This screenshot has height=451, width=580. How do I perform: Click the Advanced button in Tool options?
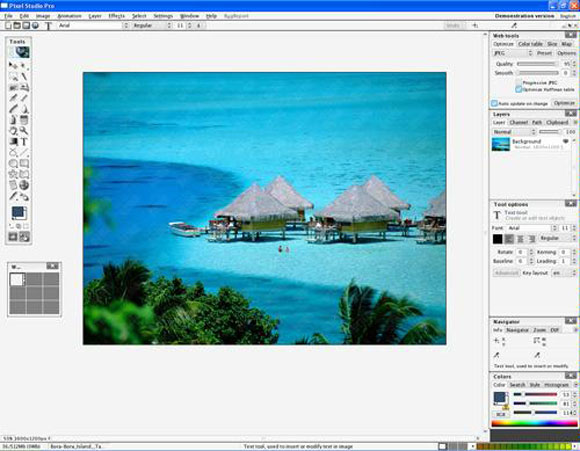point(506,273)
